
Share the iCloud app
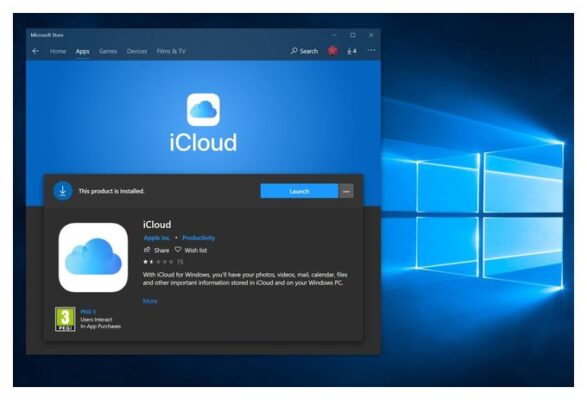coord(156,250)
